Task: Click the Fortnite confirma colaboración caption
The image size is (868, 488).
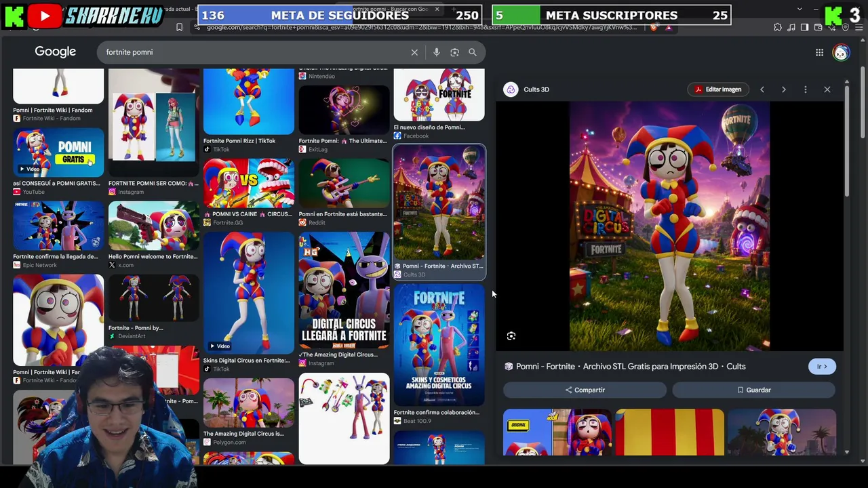Action: [437, 412]
